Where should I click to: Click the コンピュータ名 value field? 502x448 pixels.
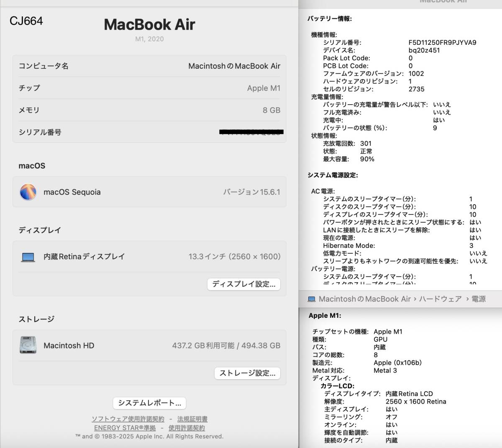pyautogui.click(x=234, y=66)
